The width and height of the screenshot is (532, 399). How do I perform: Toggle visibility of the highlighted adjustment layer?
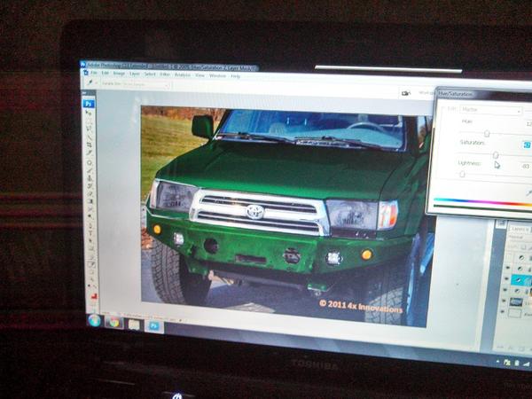click(506, 279)
